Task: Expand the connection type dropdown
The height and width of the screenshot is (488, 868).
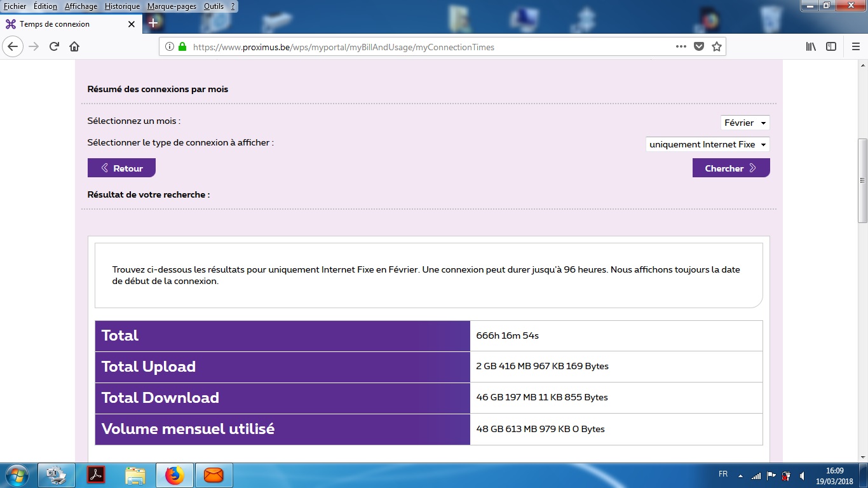Action: click(x=707, y=144)
